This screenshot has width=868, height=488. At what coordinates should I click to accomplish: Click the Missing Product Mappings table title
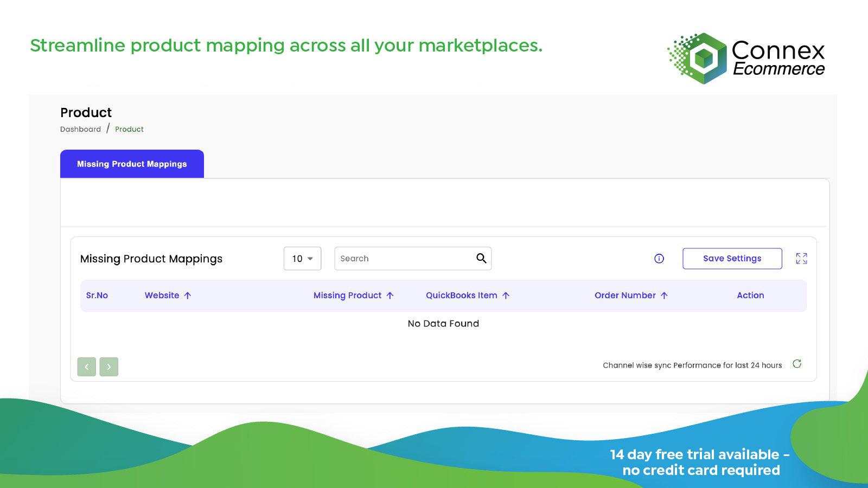coord(151,259)
